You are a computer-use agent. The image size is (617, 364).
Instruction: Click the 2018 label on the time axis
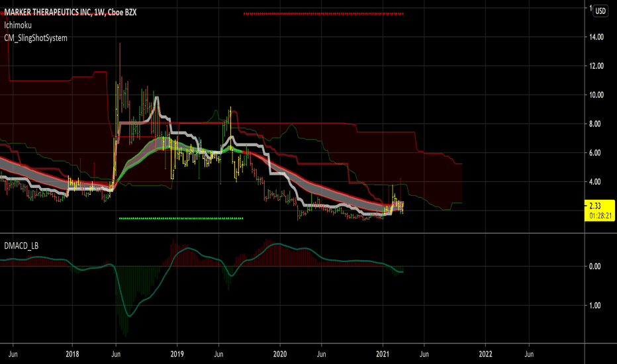click(x=72, y=354)
